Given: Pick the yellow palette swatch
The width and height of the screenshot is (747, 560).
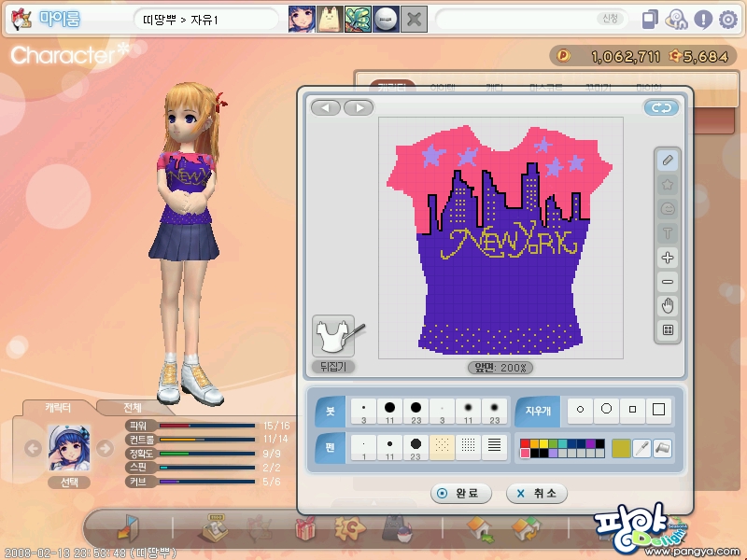Looking at the screenshot, I should pyautogui.click(x=543, y=444).
